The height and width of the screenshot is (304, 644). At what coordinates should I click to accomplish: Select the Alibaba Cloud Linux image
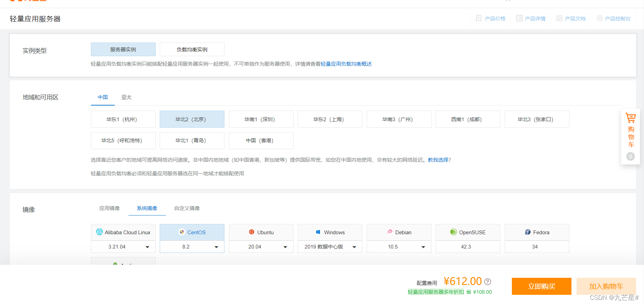pyautogui.click(x=123, y=232)
